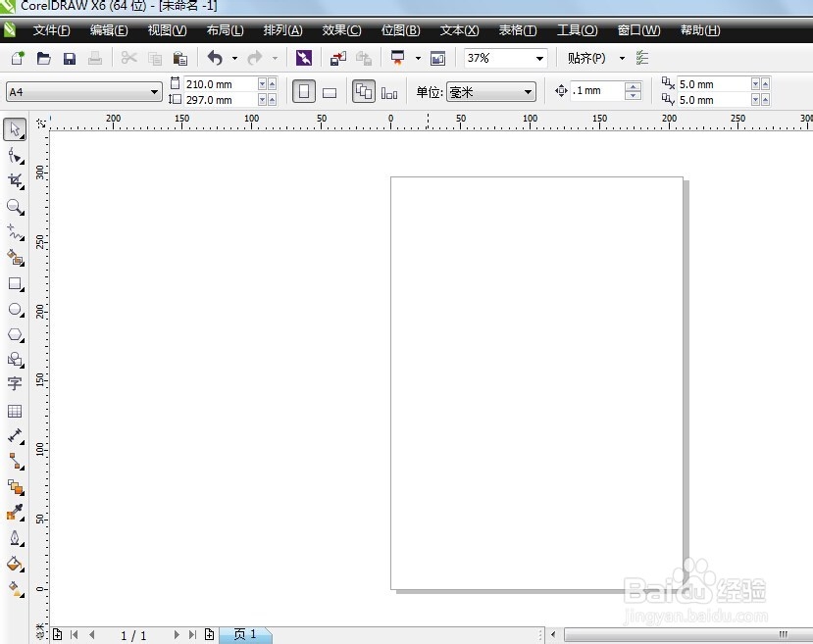Open the 文件(F) menu
The height and width of the screenshot is (644, 813).
click(x=51, y=30)
